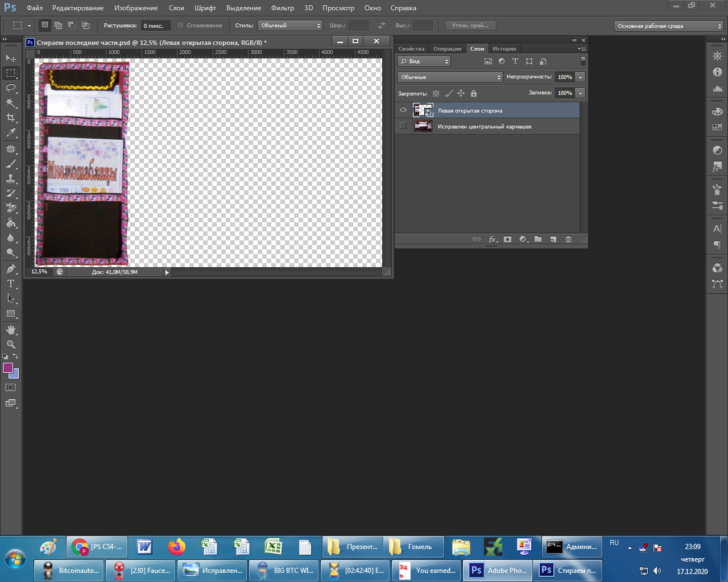Select the Path Selection tool
The width and height of the screenshot is (728, 582).
[11, 298]
